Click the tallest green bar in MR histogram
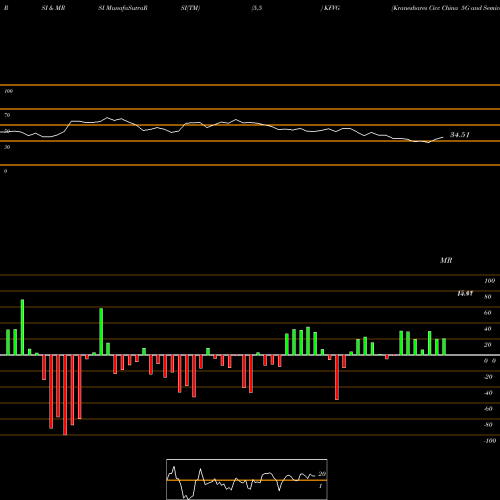The height and width of the screenshot is (500, 500). [x=22, y=327]
